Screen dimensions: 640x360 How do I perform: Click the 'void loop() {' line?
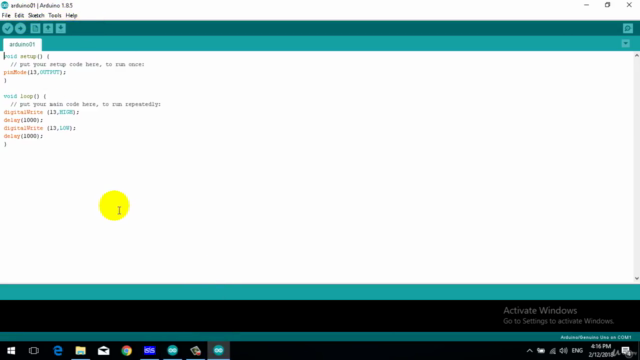point(25,96)
